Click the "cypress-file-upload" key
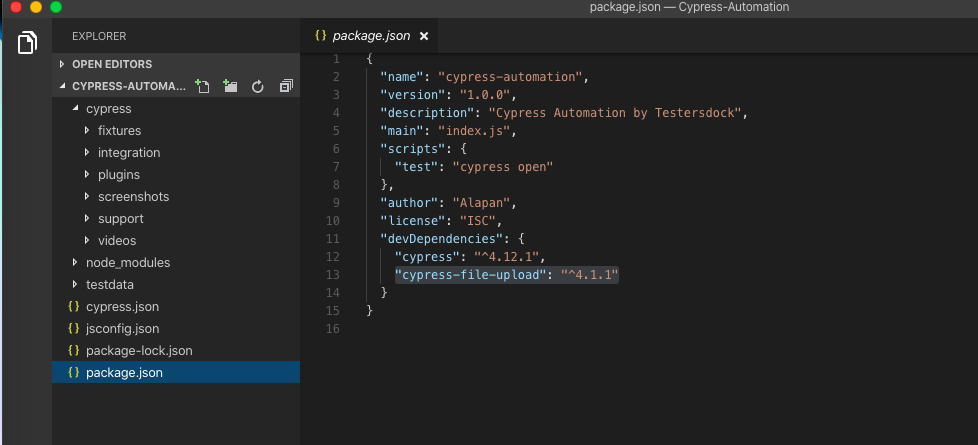 click(x=471, y=275)
